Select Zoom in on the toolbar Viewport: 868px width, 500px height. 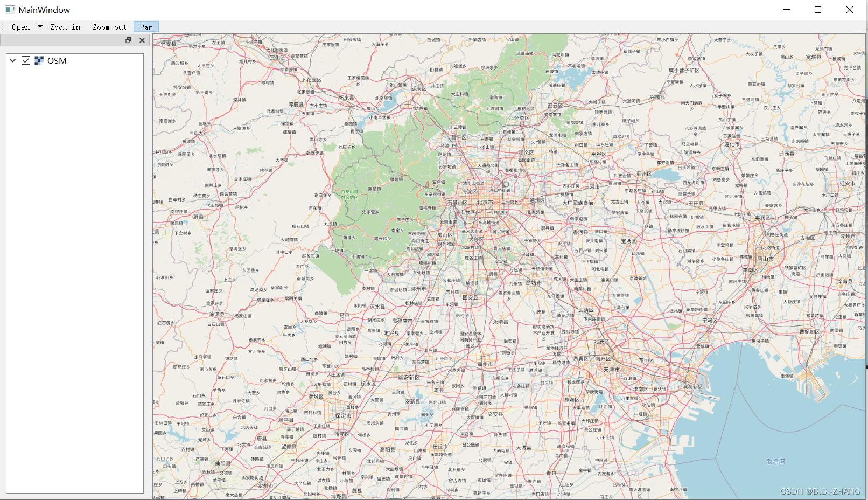(65, 27)
